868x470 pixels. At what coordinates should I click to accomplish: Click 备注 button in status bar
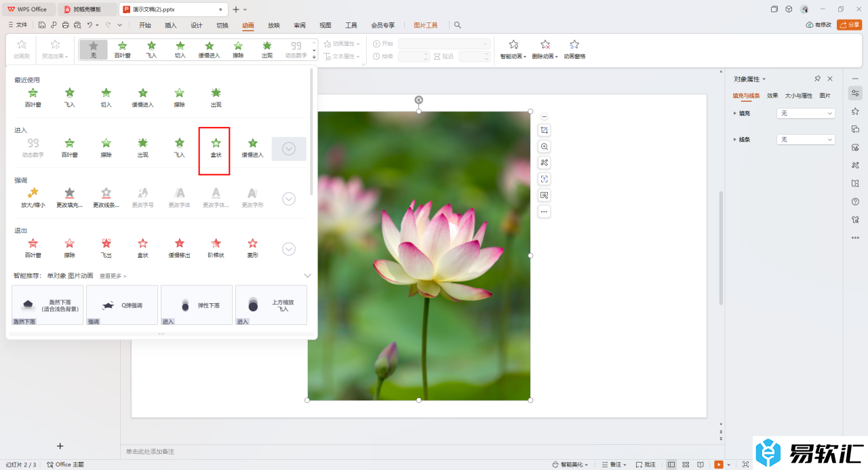coord(615,465)
